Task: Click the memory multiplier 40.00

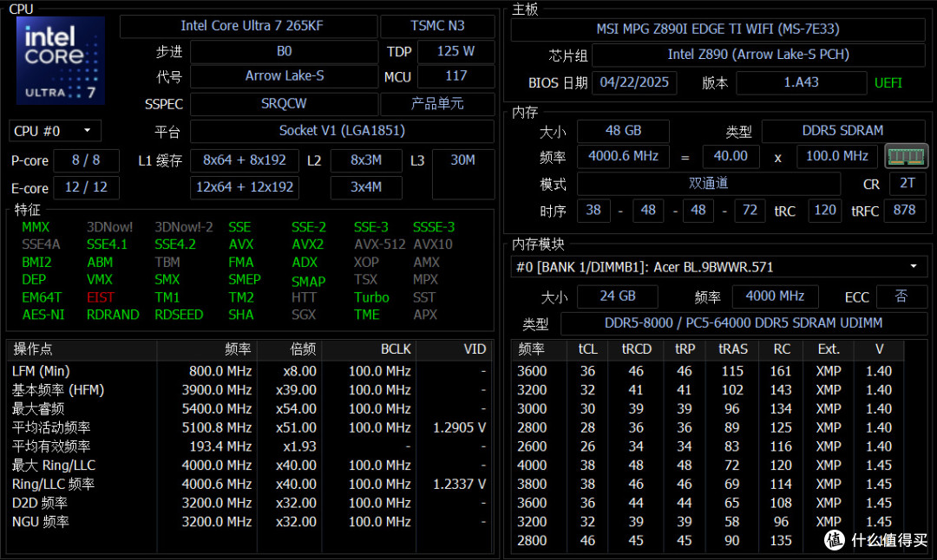Action: [731, 156]
